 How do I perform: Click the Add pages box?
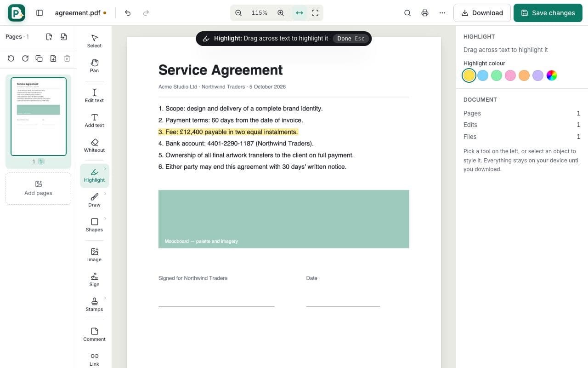[x=38, y=189]
